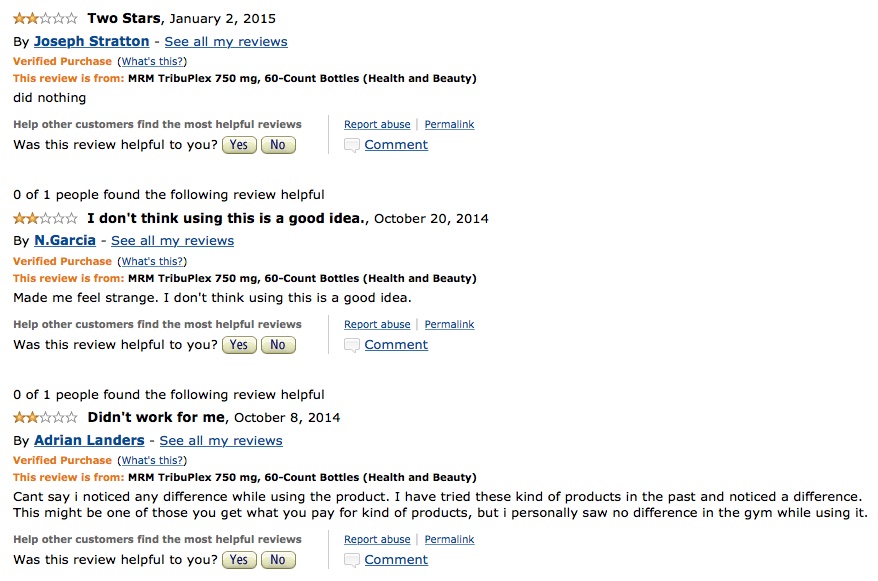The height and width of the screenshot is (581, 878).
Task: View all reviews by Adrian Landers
Action: (x=221, y=441)
